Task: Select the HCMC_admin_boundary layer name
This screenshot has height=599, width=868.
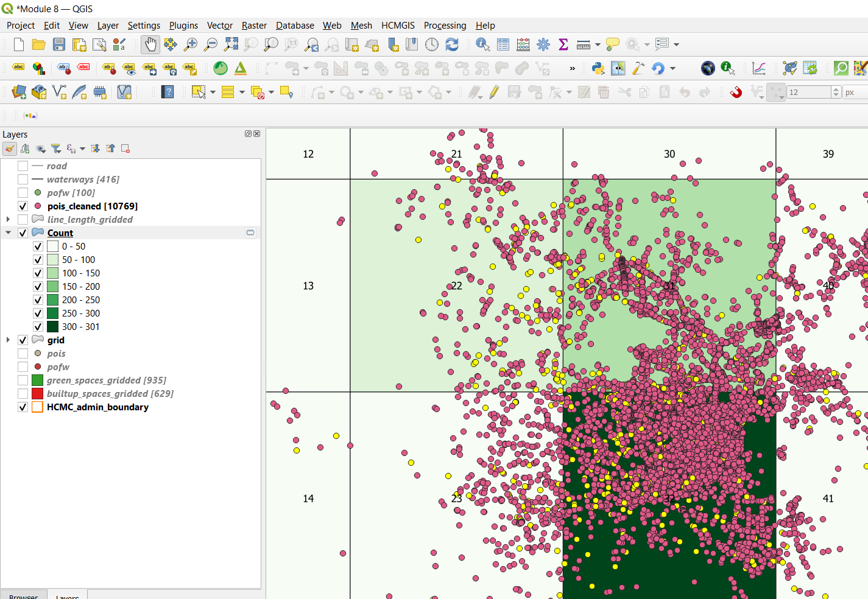Action: coord(97,407)
